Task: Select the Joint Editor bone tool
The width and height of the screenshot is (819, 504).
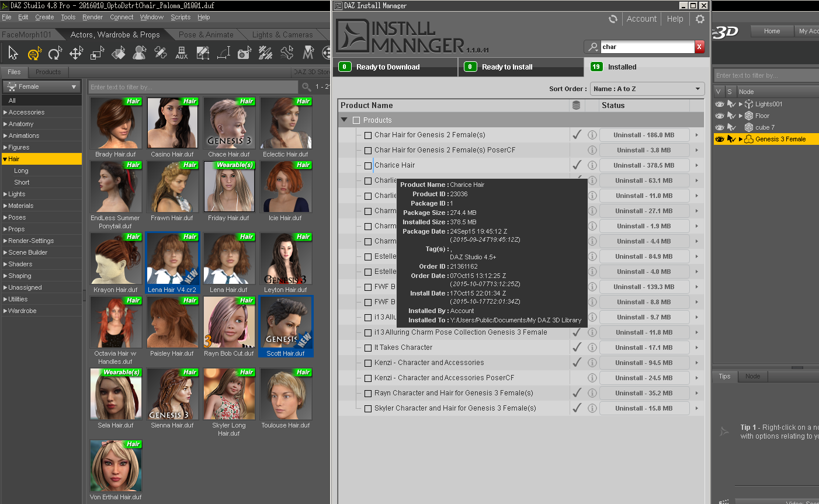Action: [x=287, y=54]
